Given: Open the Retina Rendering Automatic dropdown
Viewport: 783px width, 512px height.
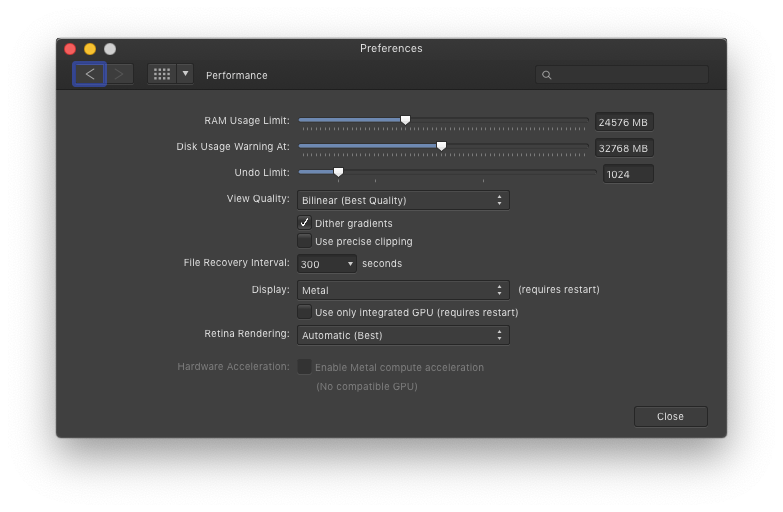Looking at the screenshot, I should [403, 335].
